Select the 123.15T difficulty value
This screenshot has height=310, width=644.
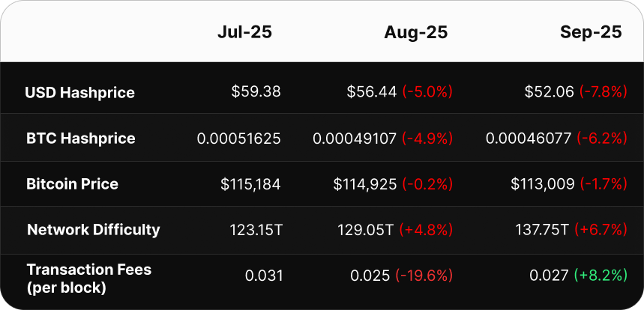click(x=255, y=230)
